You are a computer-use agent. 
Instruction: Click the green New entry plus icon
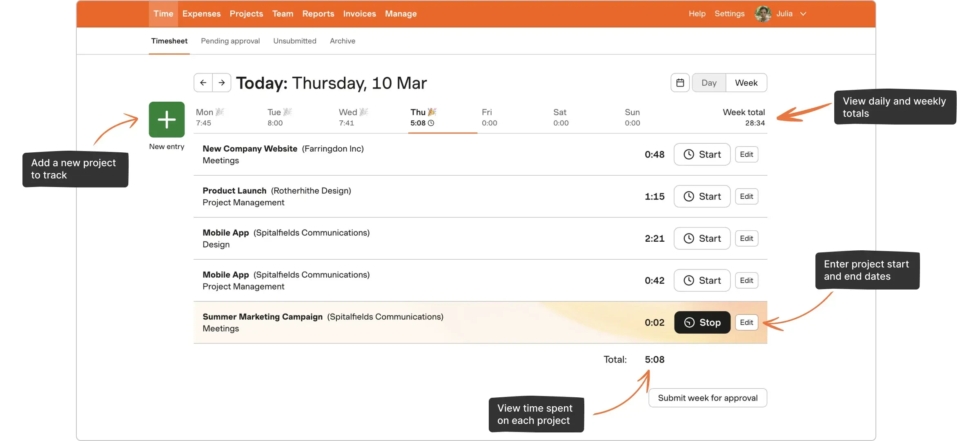(x=167, y=120)
